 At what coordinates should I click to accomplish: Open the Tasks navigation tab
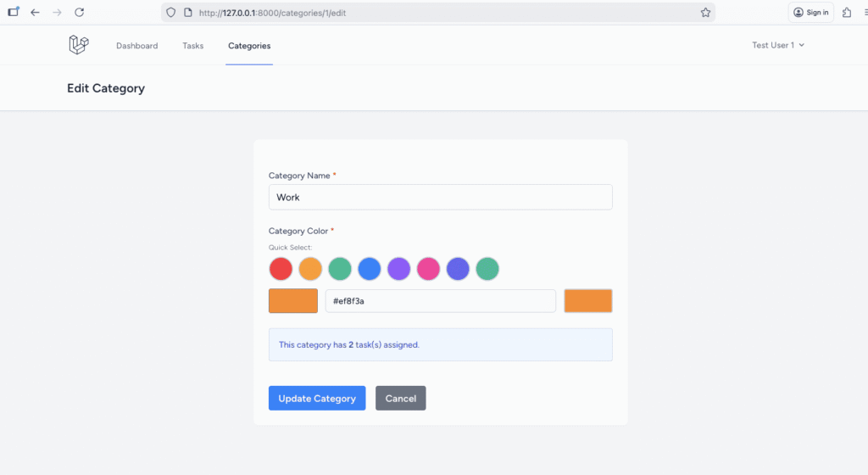click(x=192, y=46)
